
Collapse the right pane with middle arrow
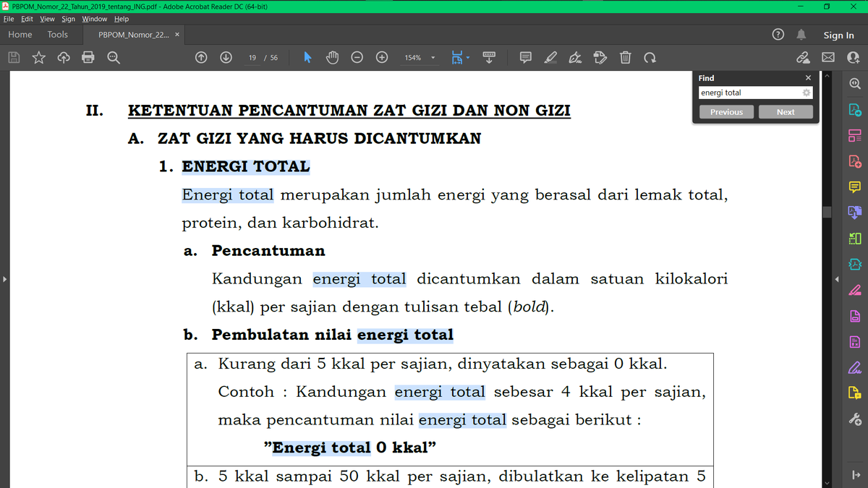[838, 279]
